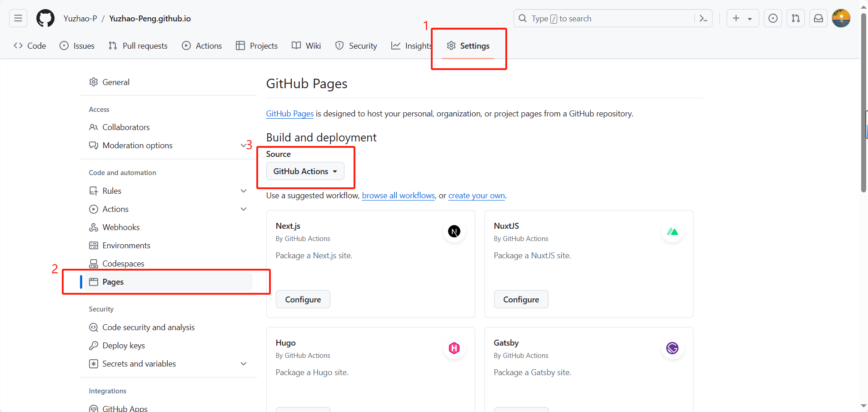Click the comment icon beside Moderation options

(x=94, y=146)
